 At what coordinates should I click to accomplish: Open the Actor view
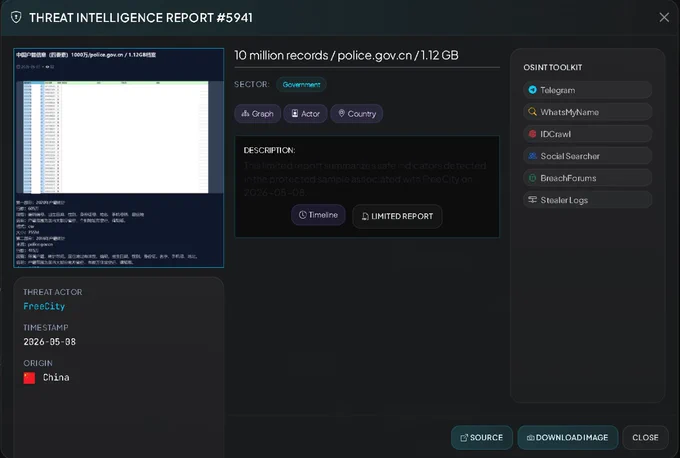click(x=305, y=114)
